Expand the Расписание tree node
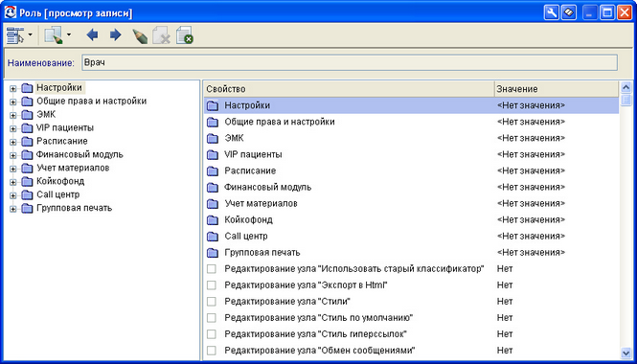 pos(13,142)
